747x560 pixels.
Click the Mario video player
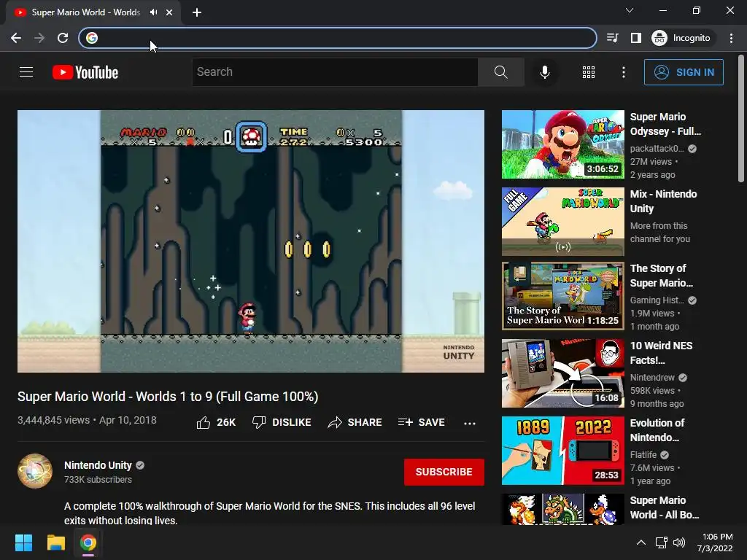point(251,241)
